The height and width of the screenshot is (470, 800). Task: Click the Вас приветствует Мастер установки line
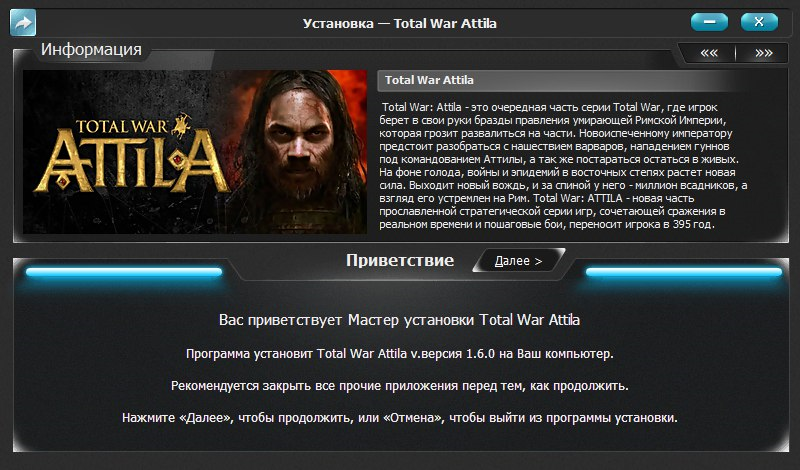tap(399, 320)
